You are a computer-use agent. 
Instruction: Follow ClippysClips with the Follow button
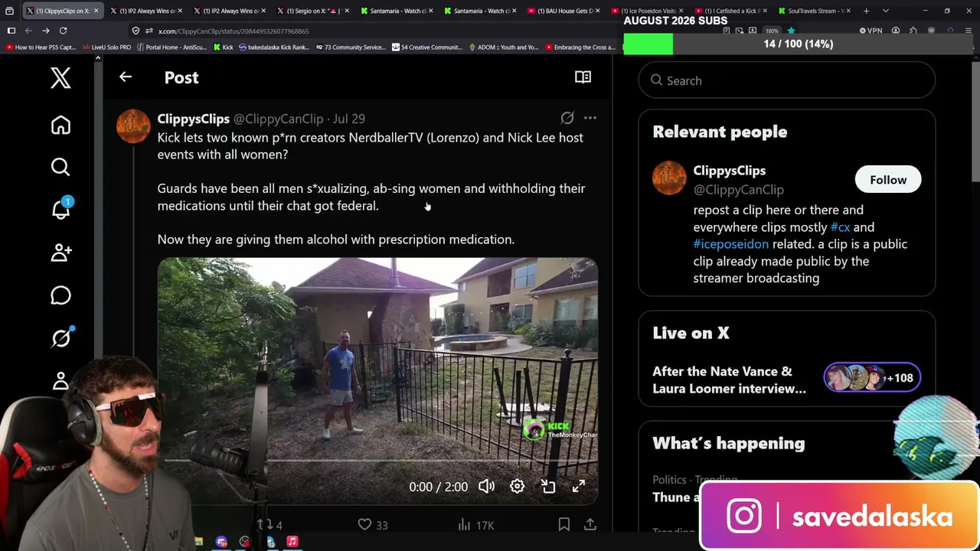[x=887, y=180]
